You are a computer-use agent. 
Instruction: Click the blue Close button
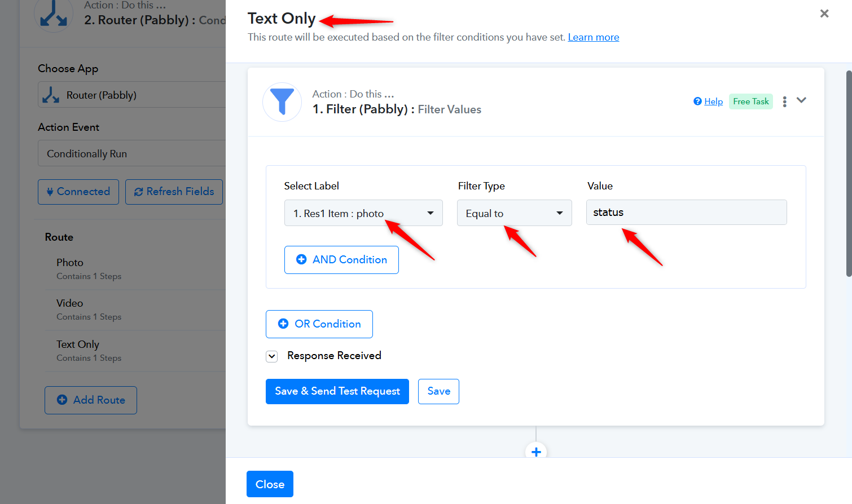270,484
